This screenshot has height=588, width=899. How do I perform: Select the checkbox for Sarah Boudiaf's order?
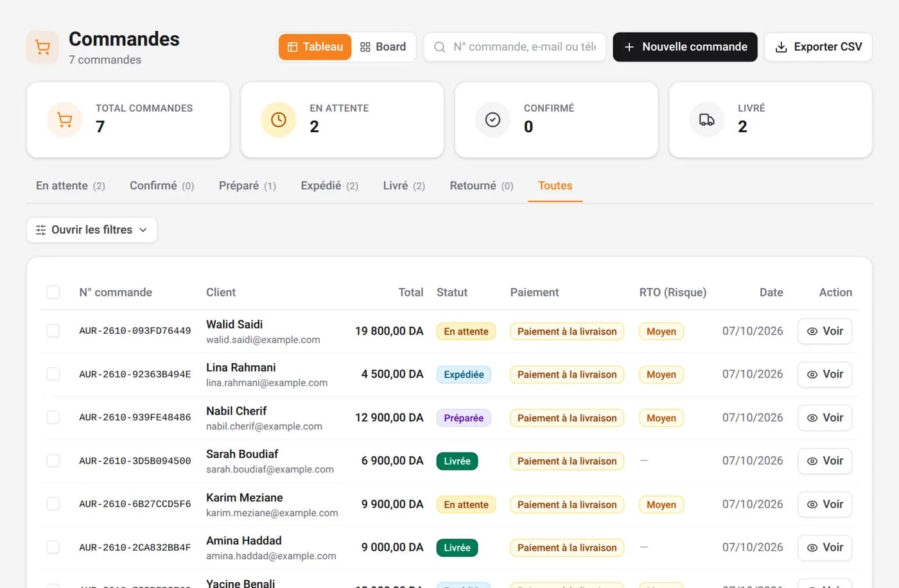(53, 460)
